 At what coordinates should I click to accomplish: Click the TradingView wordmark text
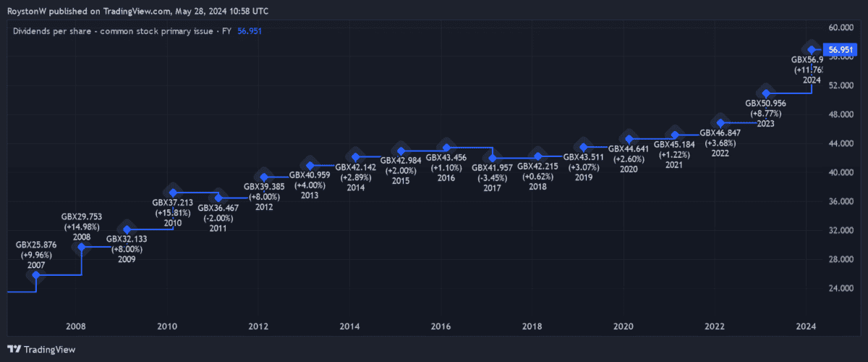(50, 349)
